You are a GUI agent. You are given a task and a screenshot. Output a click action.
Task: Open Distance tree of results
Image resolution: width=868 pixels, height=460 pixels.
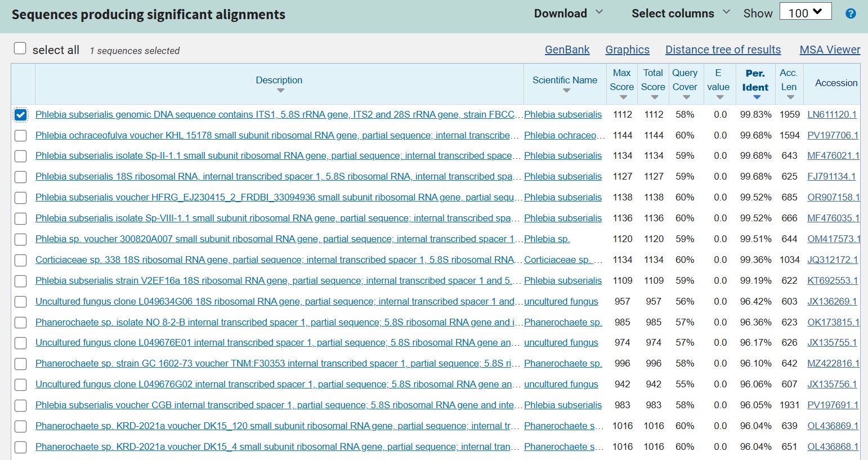(723, 50)
